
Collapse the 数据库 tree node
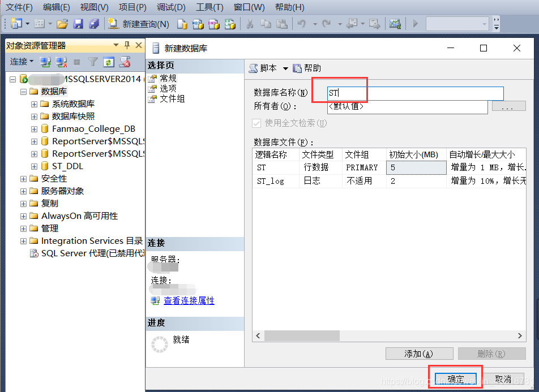point(23,92)
